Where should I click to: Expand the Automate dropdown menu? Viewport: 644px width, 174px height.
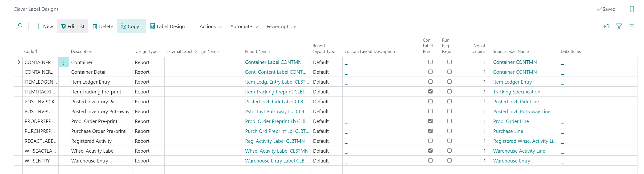(244, 27)
